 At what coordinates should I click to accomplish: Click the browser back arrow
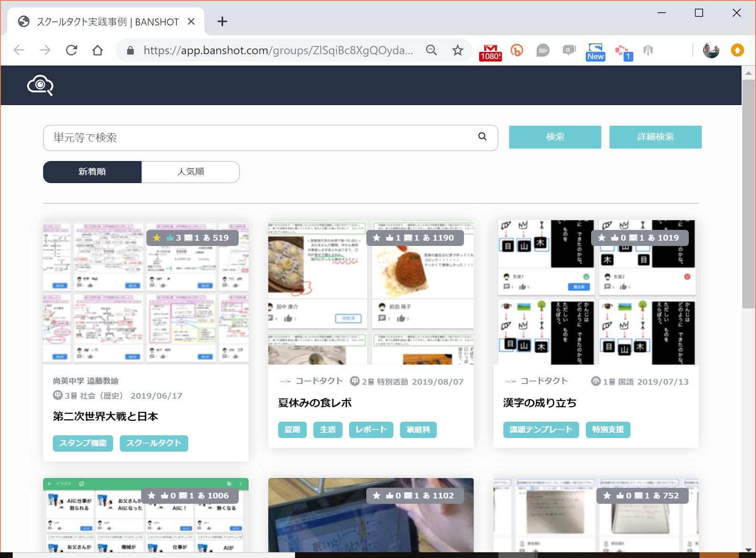19,50
